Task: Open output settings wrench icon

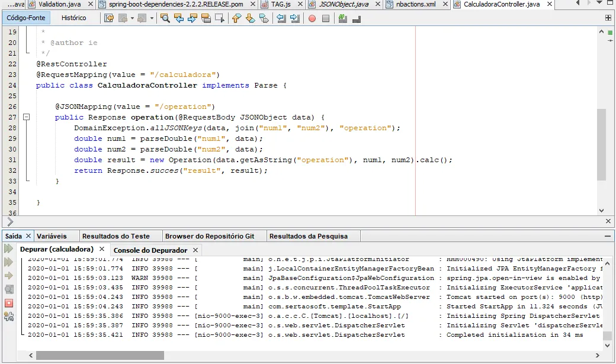Action: tap(9, 317)
